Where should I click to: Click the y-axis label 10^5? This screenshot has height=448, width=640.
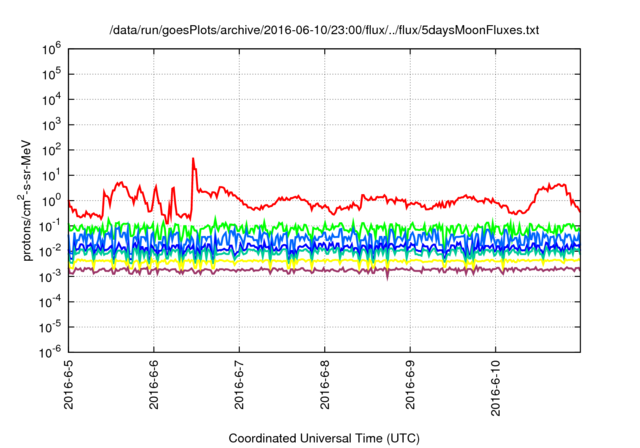[x=52, y=75]
